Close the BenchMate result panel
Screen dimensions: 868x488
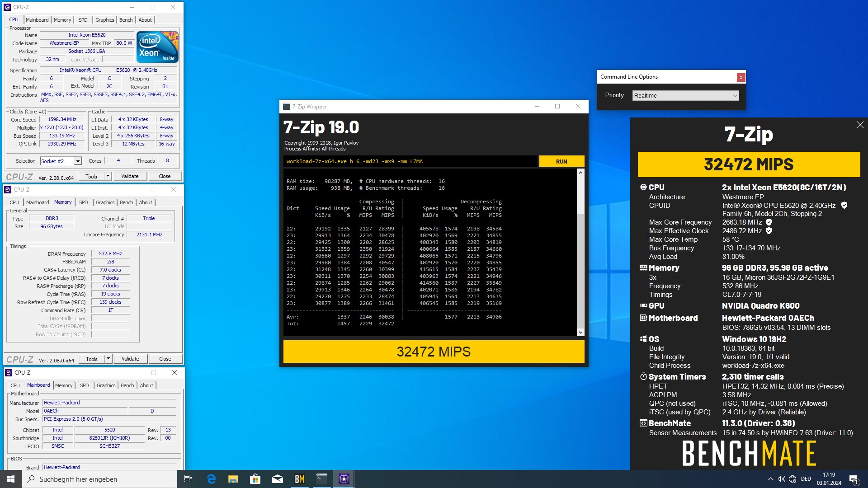[x=860, y=125]
